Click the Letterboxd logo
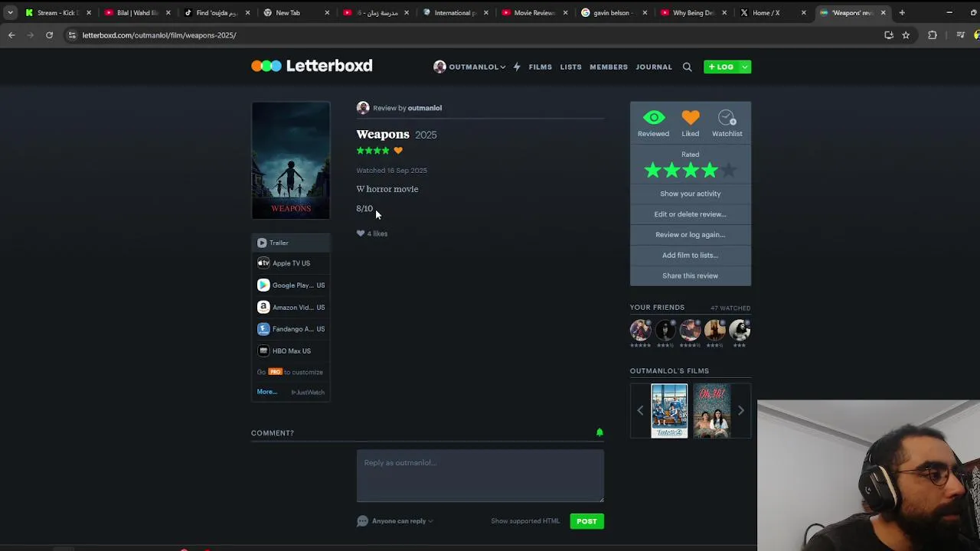Viewport: 980px width, 551px height. click(312, 66)
